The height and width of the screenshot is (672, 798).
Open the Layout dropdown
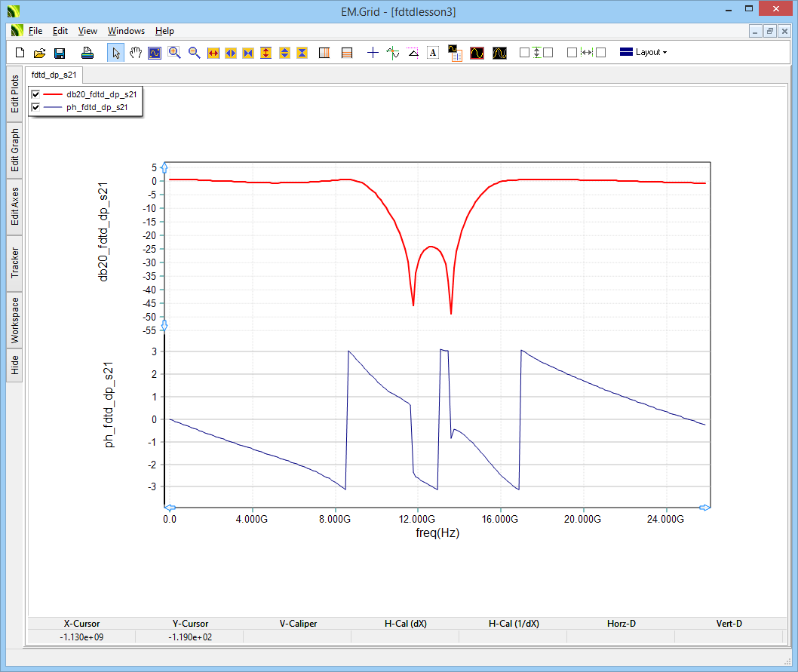643,52
